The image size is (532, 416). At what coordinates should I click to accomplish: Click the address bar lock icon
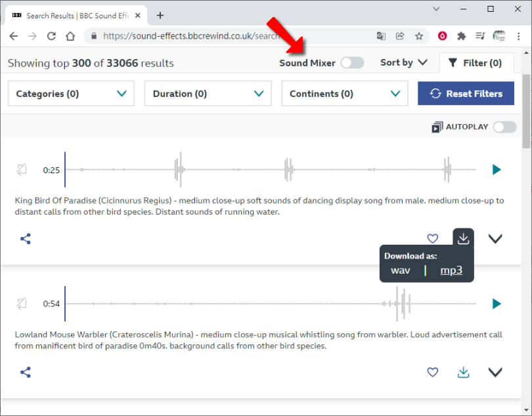[94, 36]
